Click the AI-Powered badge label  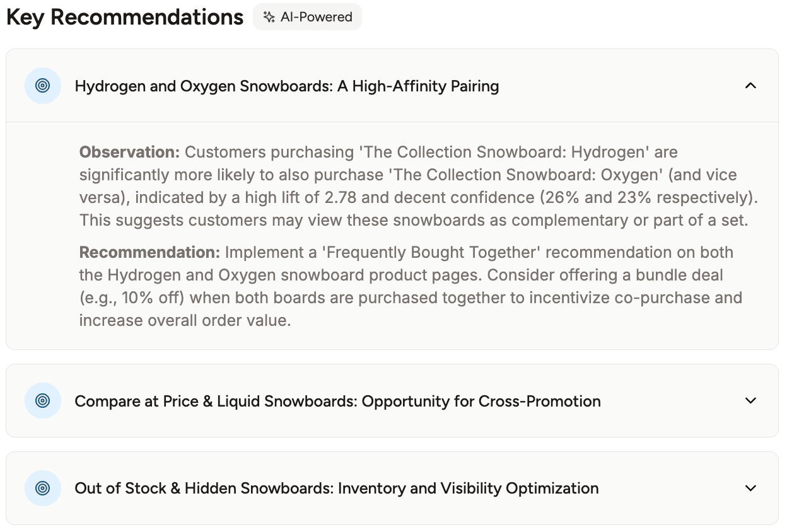(x=317, y=17)
